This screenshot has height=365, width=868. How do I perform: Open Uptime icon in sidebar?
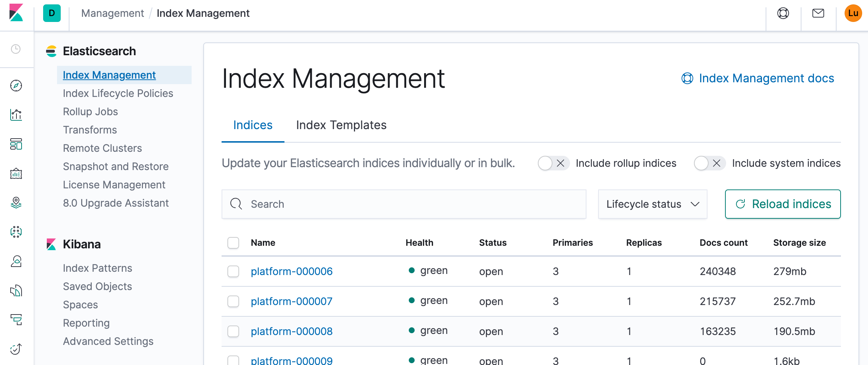(x=16, y=349)
